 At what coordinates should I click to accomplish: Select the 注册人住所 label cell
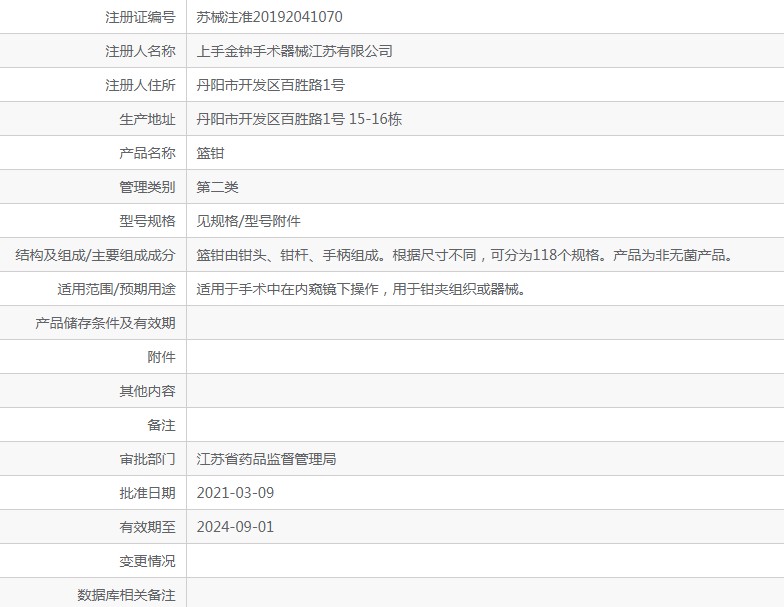click(140, 85)
